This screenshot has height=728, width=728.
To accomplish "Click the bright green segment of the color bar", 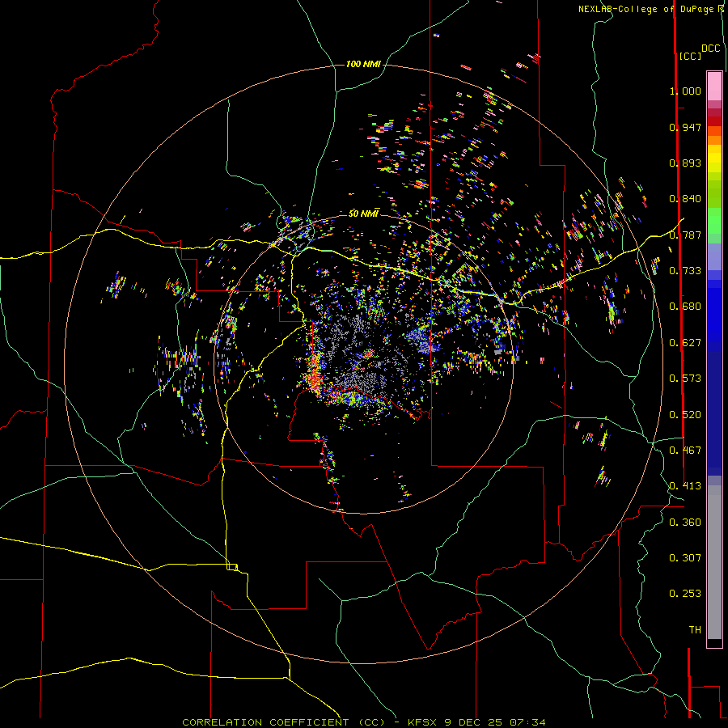I will coord(714,221).
